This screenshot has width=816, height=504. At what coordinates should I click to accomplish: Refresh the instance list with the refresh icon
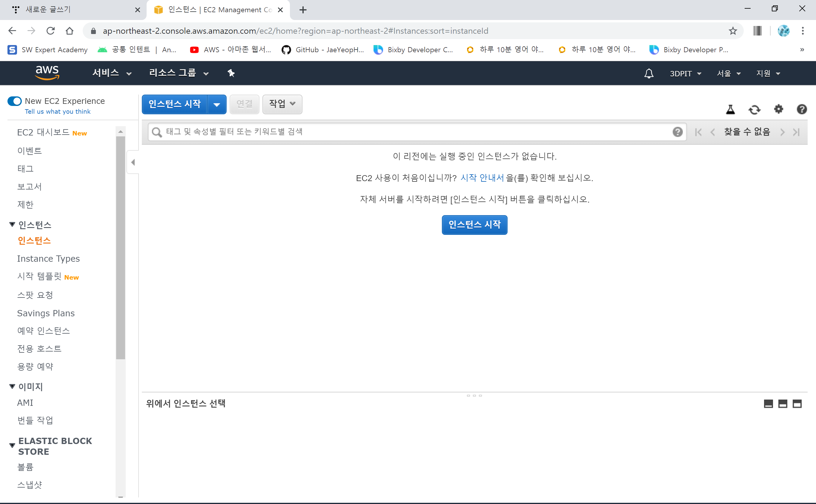tap(754, 109)
